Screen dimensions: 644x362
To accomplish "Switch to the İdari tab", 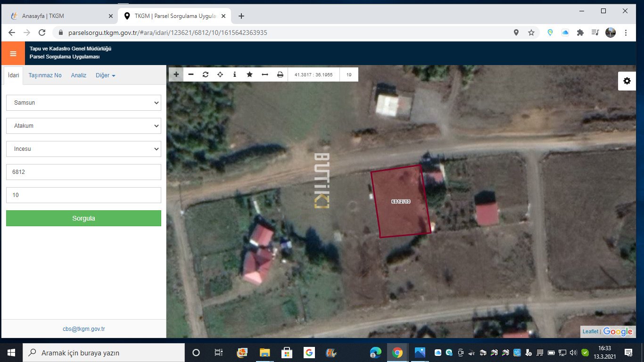I will click(x=13, y=75).
